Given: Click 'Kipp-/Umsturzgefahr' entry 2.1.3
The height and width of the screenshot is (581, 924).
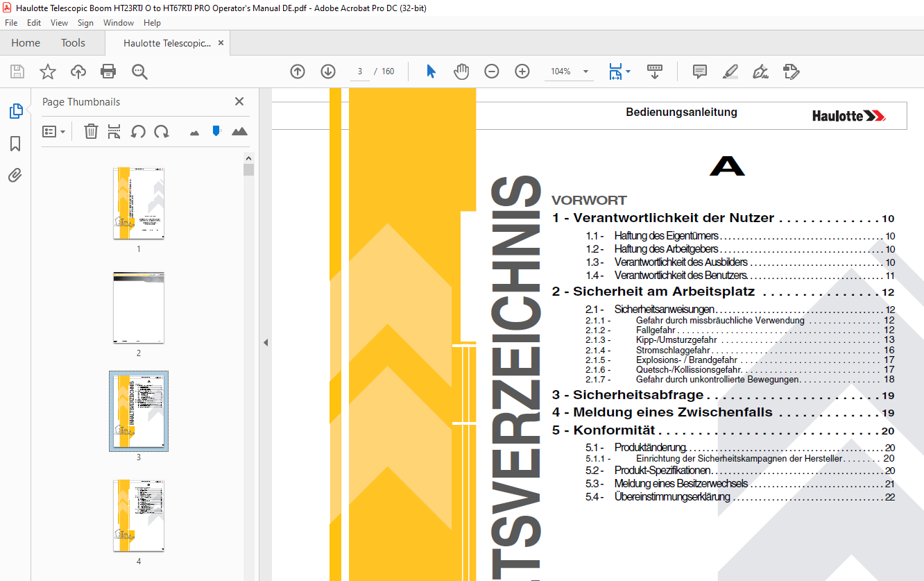Looking at the screenshot, I should (x=740, y=340).
